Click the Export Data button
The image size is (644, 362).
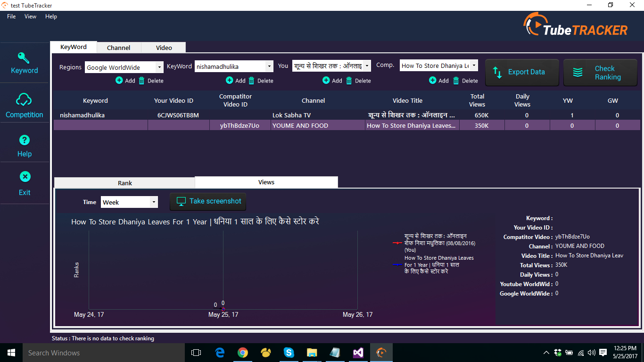pos(522,72)
